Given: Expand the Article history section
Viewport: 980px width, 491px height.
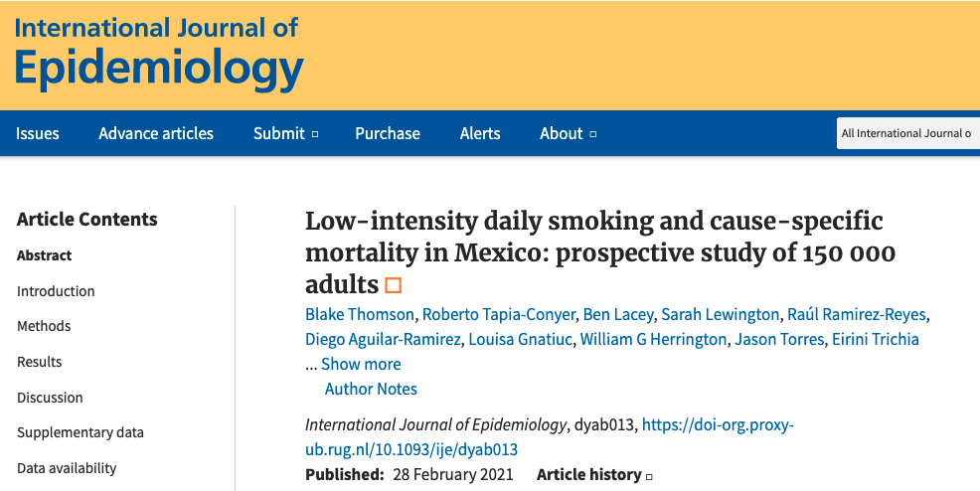Looking at the screenshot, I should (x=594, y=474).
